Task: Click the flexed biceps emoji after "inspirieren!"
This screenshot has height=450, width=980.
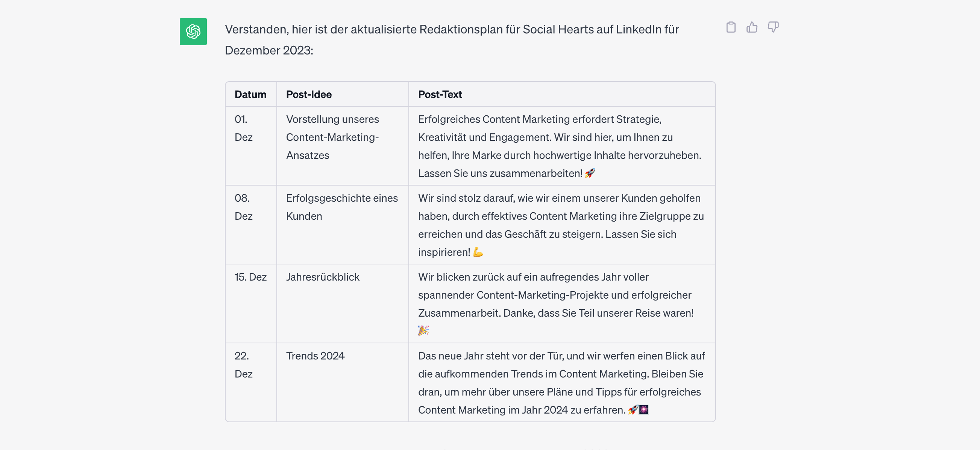Action: (x=478, y=252)
